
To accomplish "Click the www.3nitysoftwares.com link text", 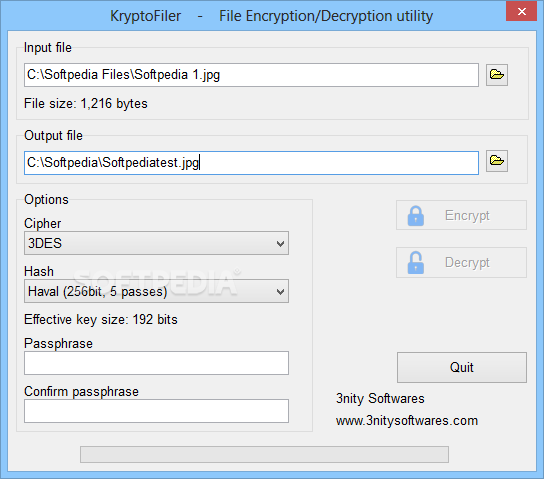I will pos(407,421).
